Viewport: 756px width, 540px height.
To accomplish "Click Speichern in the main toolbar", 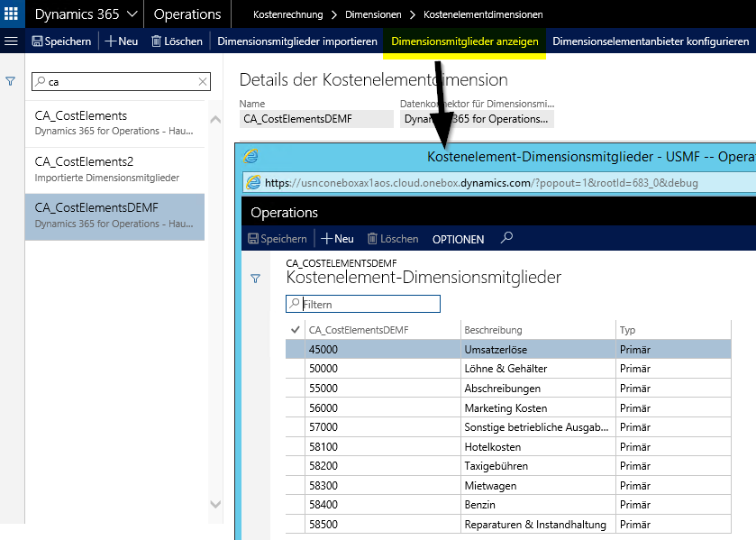I will tap(61, 41).
